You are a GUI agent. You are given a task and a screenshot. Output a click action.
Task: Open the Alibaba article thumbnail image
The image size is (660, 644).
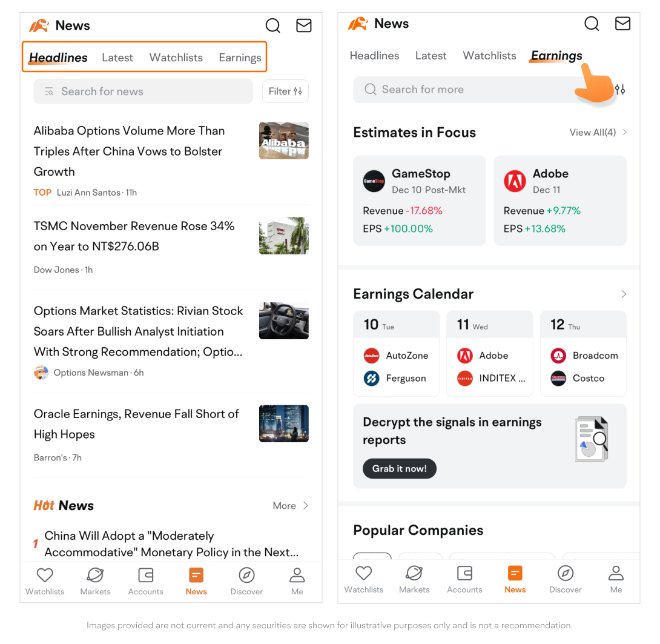[283, 141]
